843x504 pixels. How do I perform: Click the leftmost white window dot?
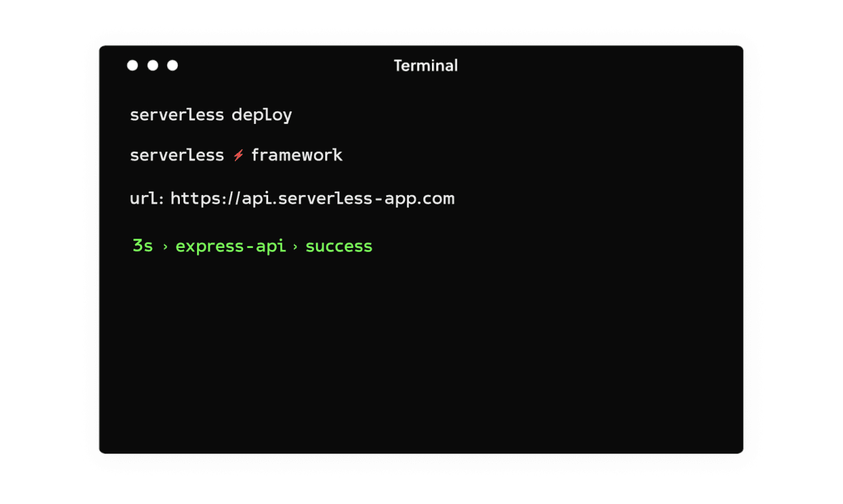pyautogui.click(x=133, y=65)
